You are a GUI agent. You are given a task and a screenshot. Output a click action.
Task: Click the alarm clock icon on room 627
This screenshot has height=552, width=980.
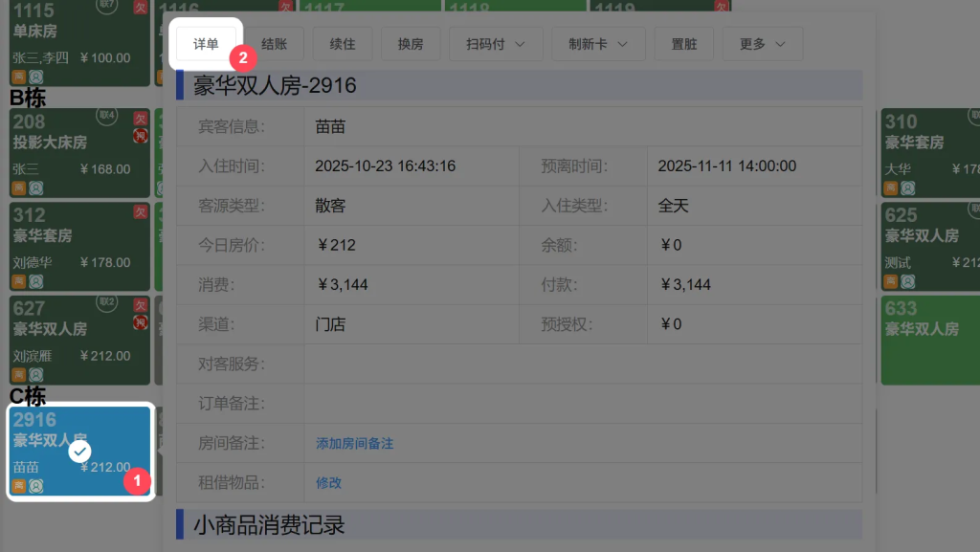tap(35, 374)
